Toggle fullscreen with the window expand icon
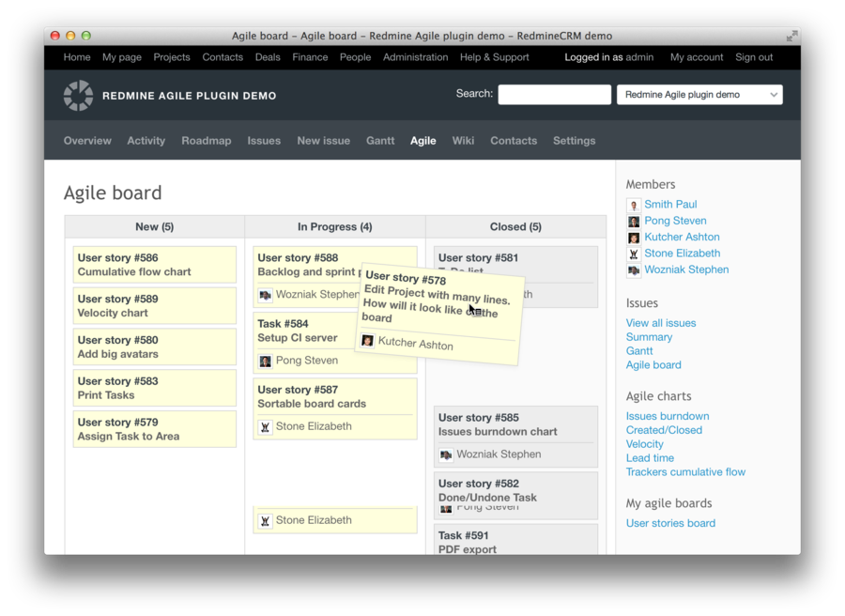Screen dimensions: 845x616 point(791,36)
